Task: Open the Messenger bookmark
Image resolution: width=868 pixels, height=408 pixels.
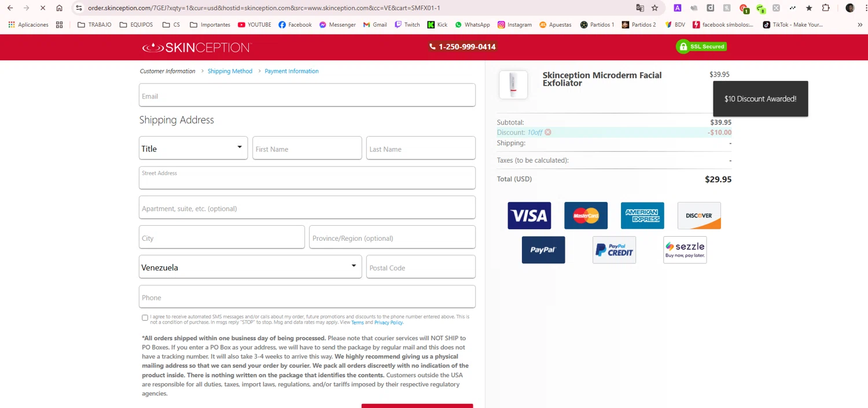Action: pos(337,25)
